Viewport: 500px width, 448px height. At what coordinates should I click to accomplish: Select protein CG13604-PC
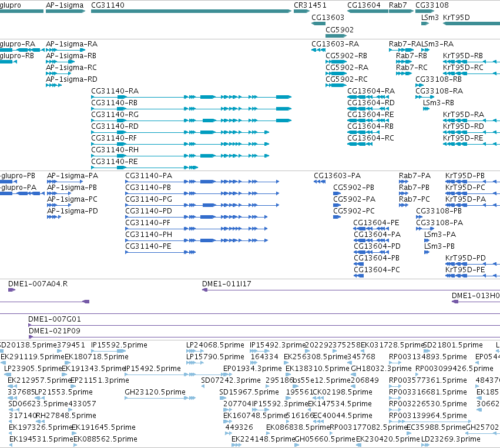359,276
